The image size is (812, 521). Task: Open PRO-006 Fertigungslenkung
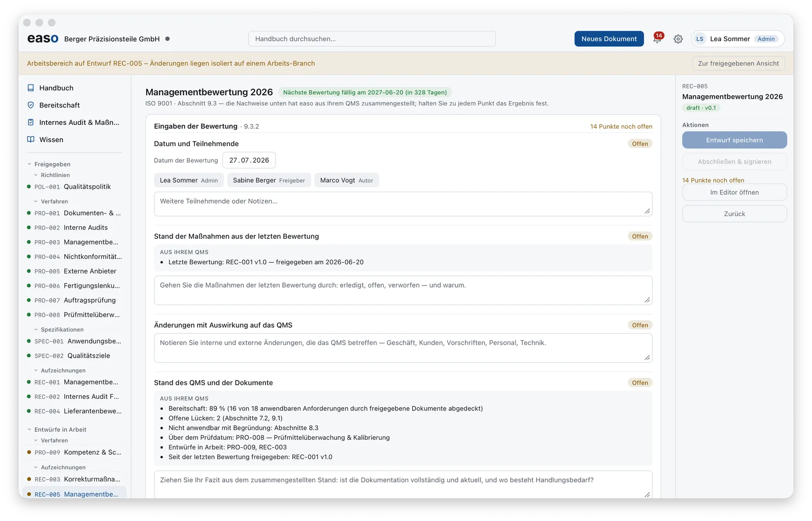(x=75, y=286)
